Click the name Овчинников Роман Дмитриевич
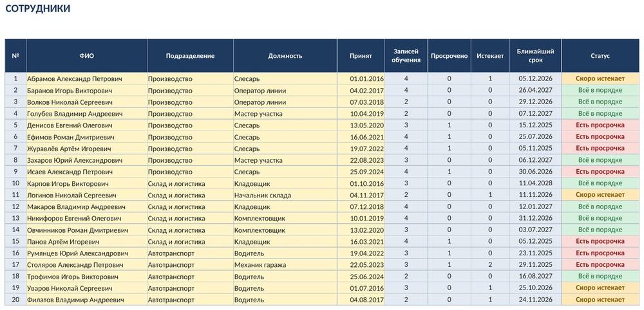Image resolution: width=644 pixels, height=310 pixels. (78, 230)
